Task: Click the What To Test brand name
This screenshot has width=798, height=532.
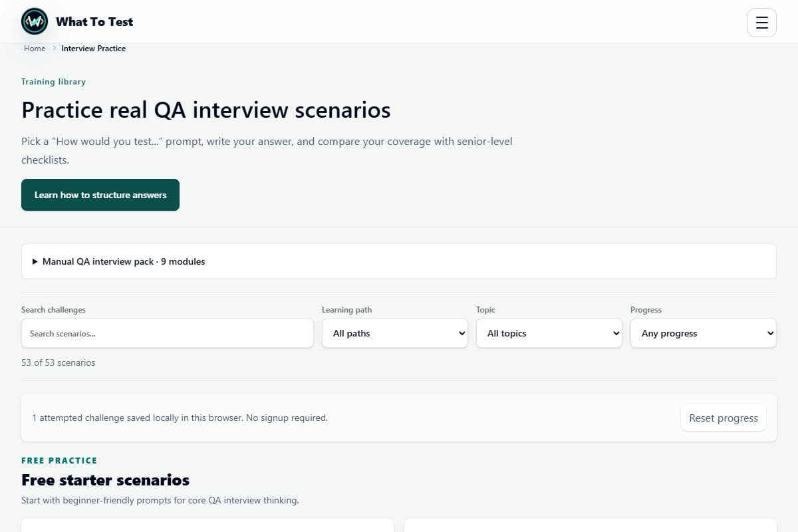Action: pyautogui.click(x=94, y=22)
